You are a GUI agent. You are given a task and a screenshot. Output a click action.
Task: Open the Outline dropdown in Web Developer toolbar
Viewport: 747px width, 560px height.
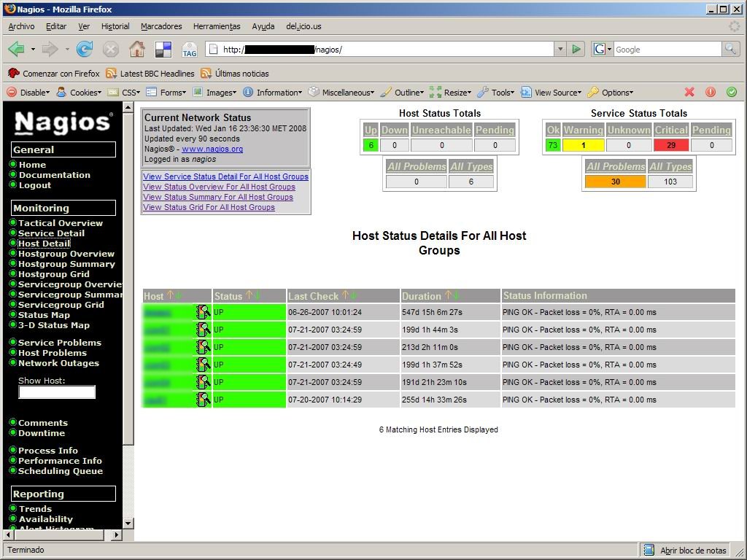[x=406, y=92]
